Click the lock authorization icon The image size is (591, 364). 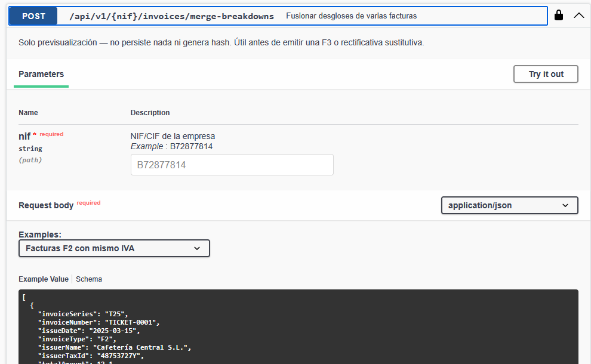(559, 16)
